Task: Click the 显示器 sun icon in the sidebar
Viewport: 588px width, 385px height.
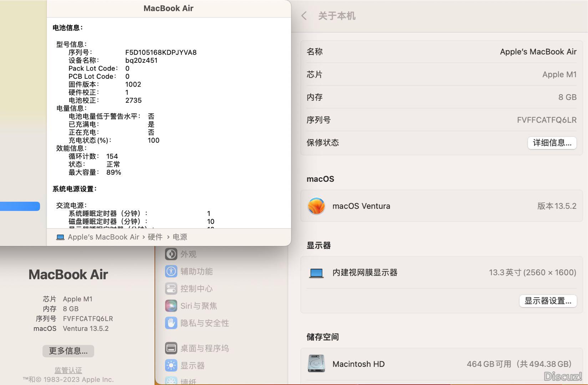Action: pos(171,365)
